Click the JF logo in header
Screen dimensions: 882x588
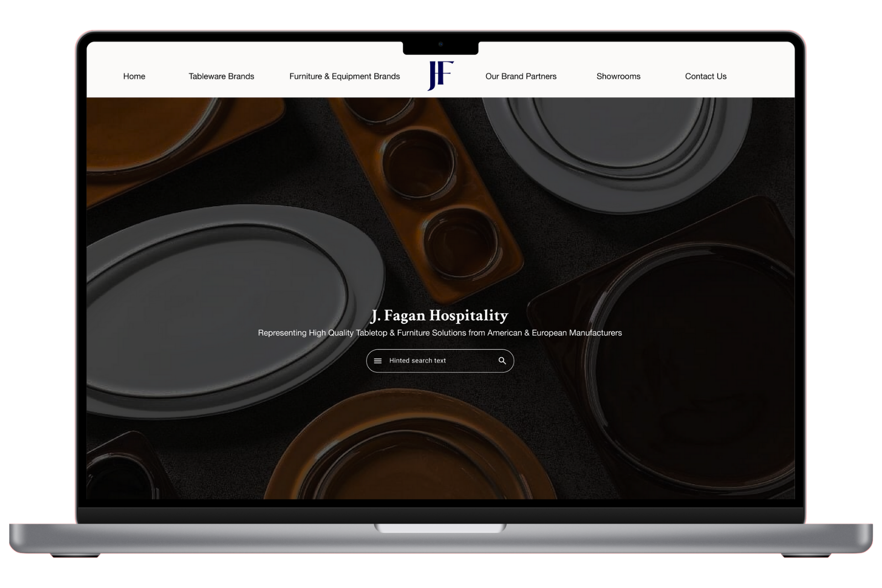pos(441,75)
